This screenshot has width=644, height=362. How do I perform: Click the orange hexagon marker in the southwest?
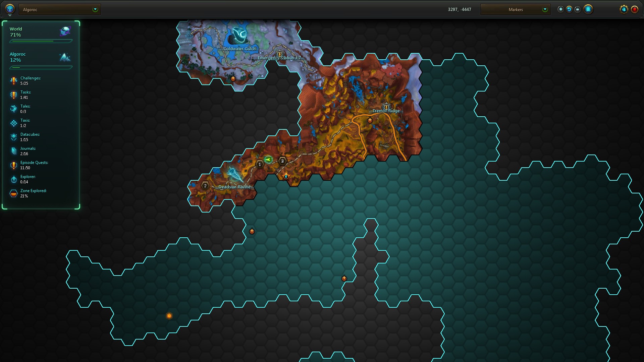pyautogui.click(x=169, y=316)
